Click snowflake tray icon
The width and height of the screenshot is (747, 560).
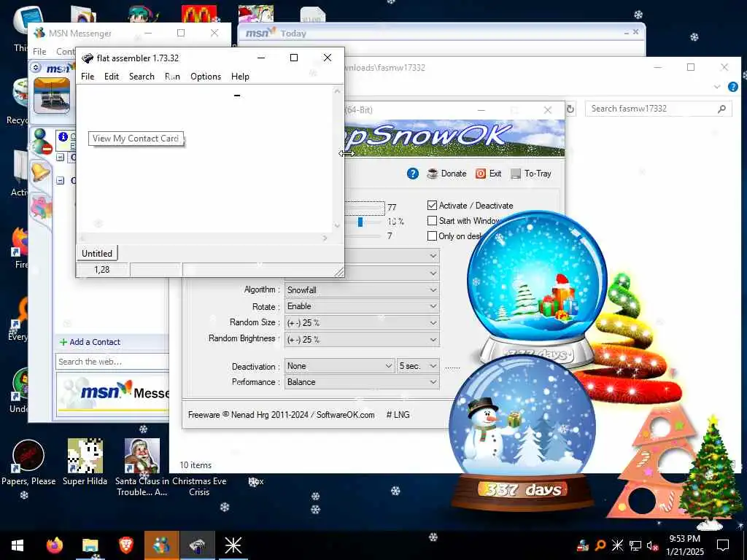(x=617, y=545)
